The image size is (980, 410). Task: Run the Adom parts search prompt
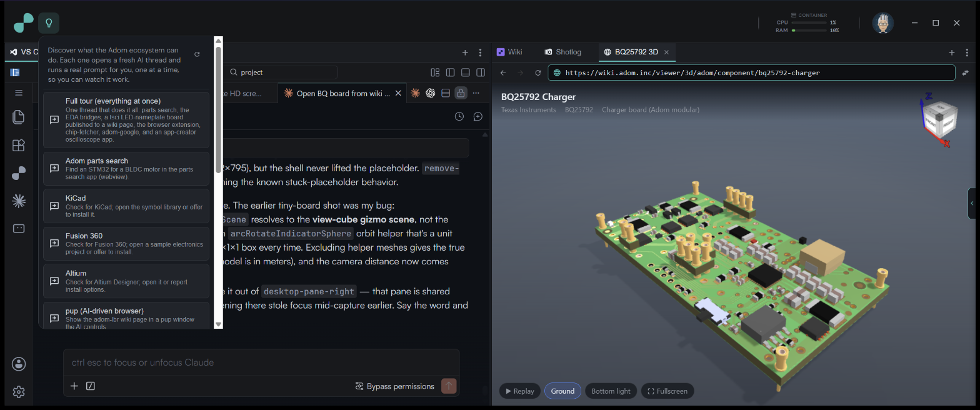point(126,169)
